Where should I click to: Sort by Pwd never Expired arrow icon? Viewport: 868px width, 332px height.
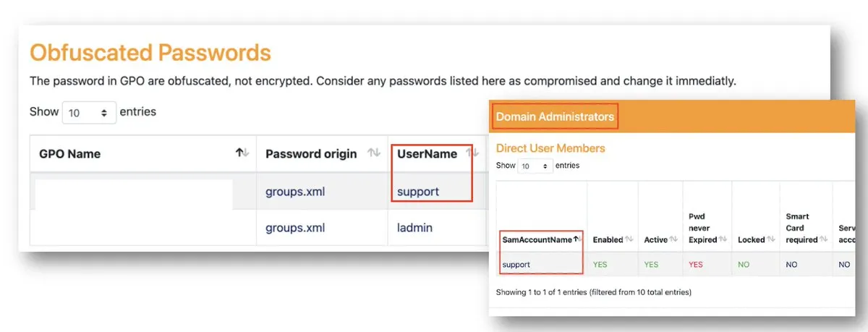click(x=723, y=239)
